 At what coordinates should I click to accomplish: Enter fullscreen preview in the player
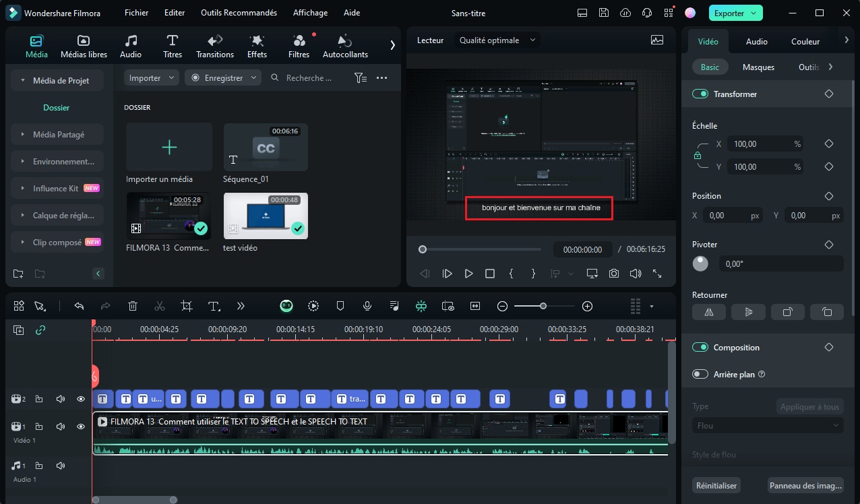click(x=657, y=274)
